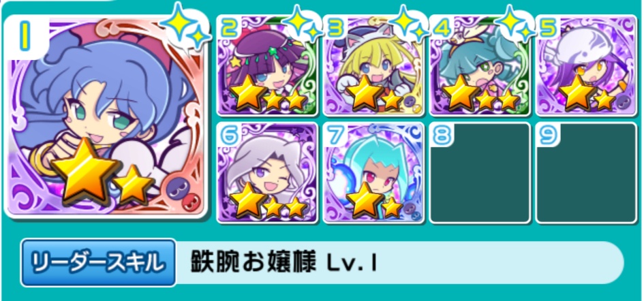Add a card to empty slot 9
This screenshot has width=644, height=301.
[586, 172]
